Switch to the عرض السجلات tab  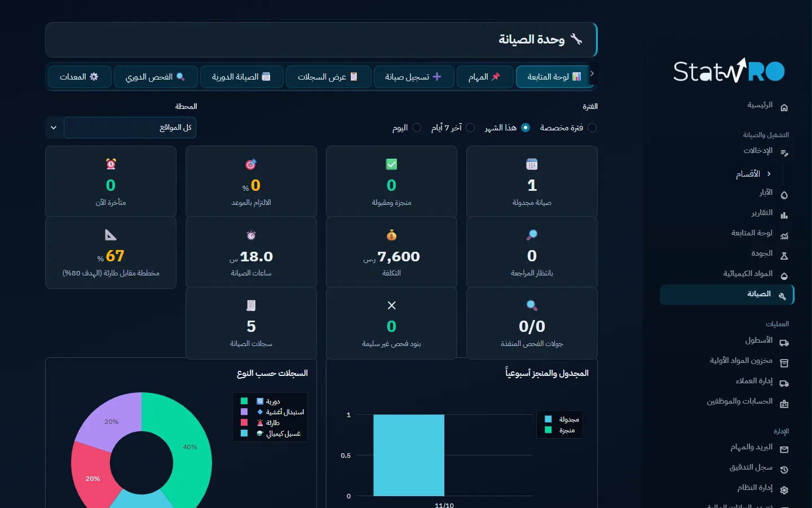(328, 77)
